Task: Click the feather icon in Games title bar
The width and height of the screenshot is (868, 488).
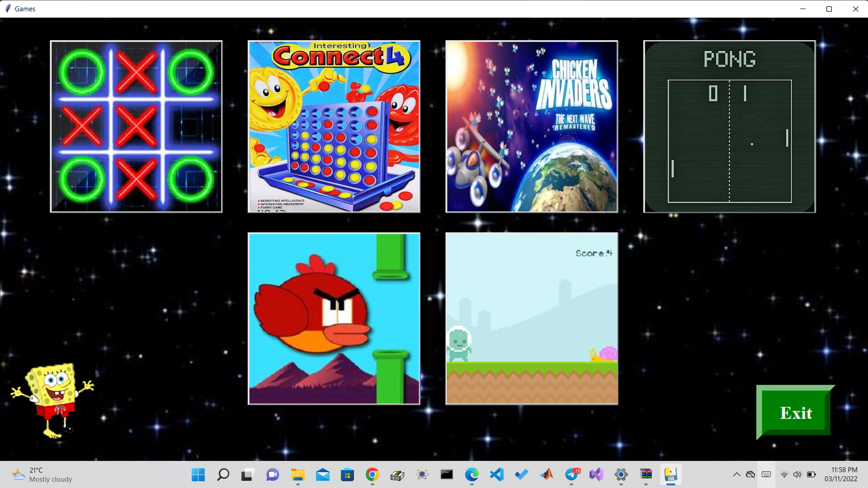Action: [8, 9]
